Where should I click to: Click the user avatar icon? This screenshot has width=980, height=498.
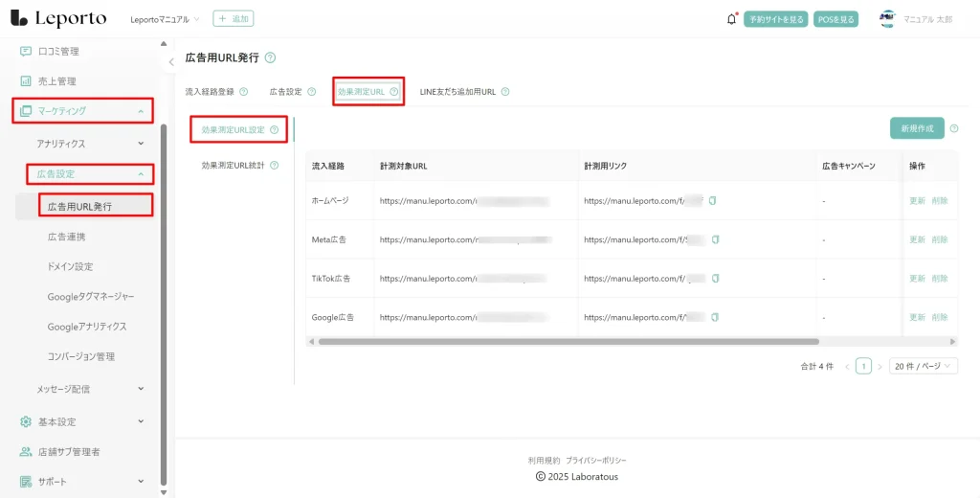888,19
